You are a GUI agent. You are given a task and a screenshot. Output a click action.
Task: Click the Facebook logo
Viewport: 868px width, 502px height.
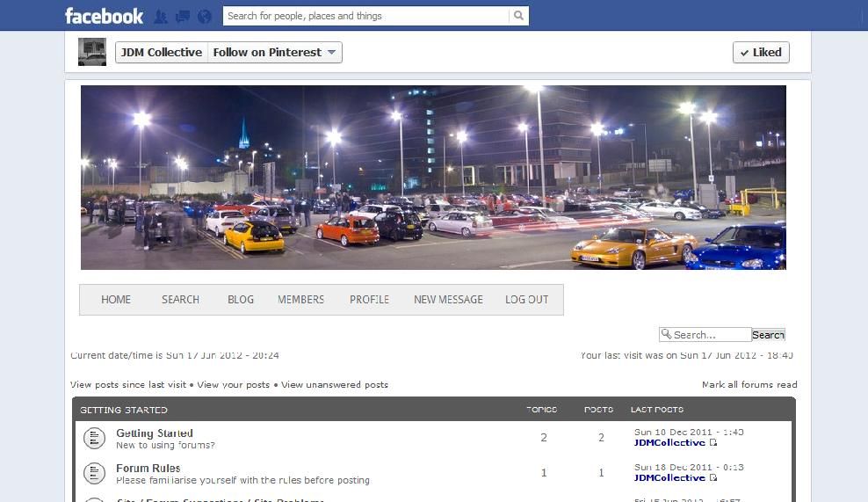[x=104, y=16]
